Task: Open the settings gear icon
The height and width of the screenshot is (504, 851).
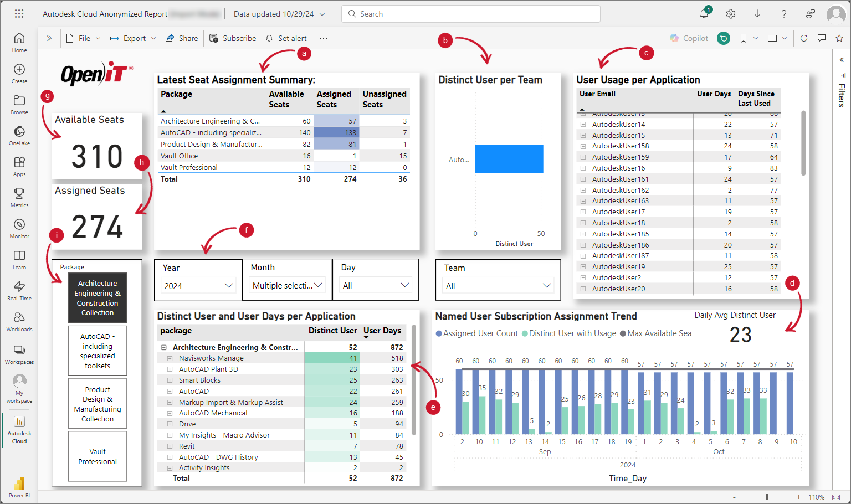Action: pos(731,14)
